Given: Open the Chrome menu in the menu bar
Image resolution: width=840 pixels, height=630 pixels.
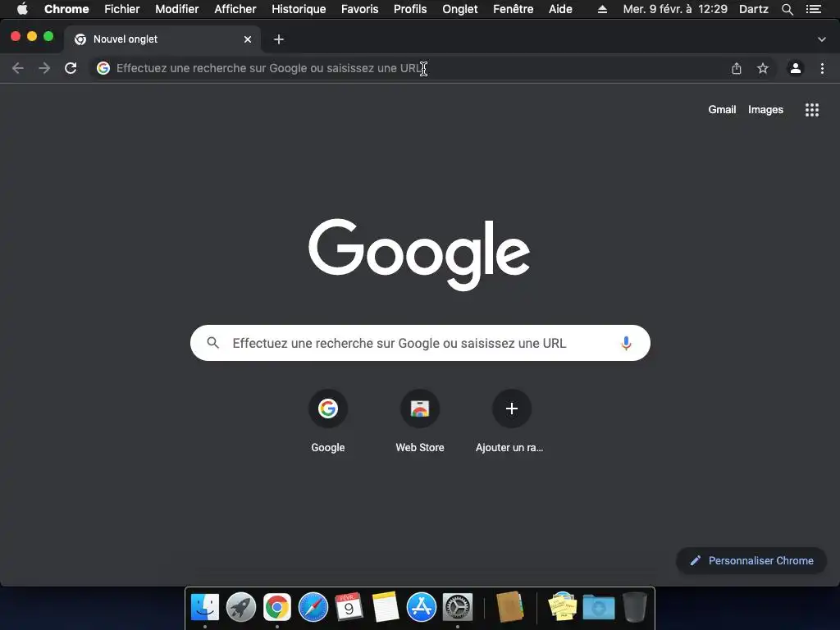Looking at the screenshot, I should [x=66, y=9].
